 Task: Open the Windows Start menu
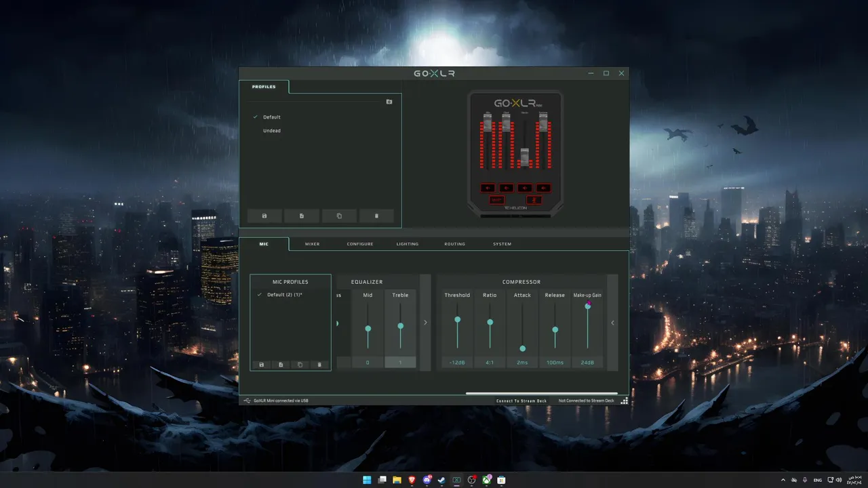click(367, 480)
